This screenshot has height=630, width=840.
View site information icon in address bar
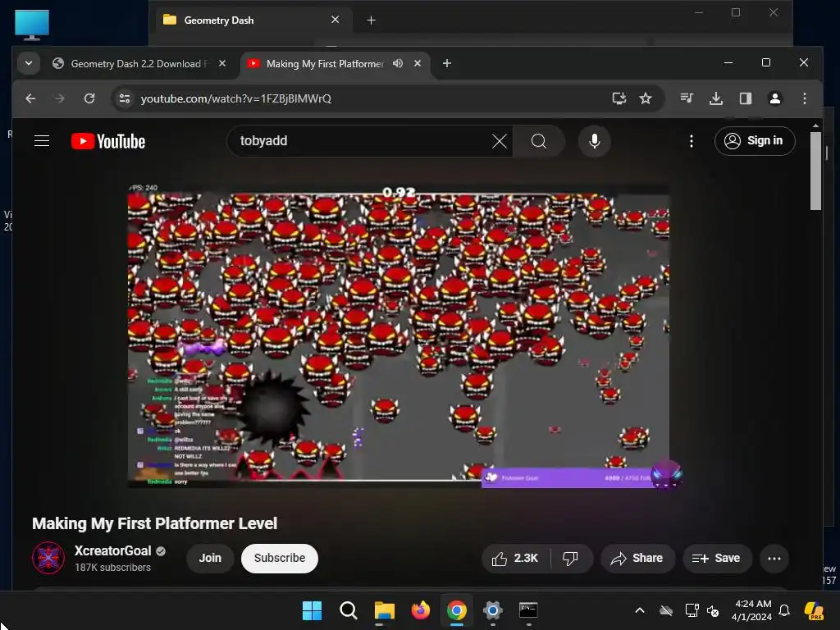[x=125, y=98]
